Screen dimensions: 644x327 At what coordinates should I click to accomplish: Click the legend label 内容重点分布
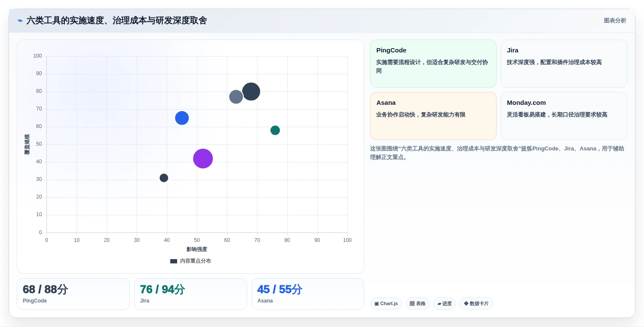point(196,261)
